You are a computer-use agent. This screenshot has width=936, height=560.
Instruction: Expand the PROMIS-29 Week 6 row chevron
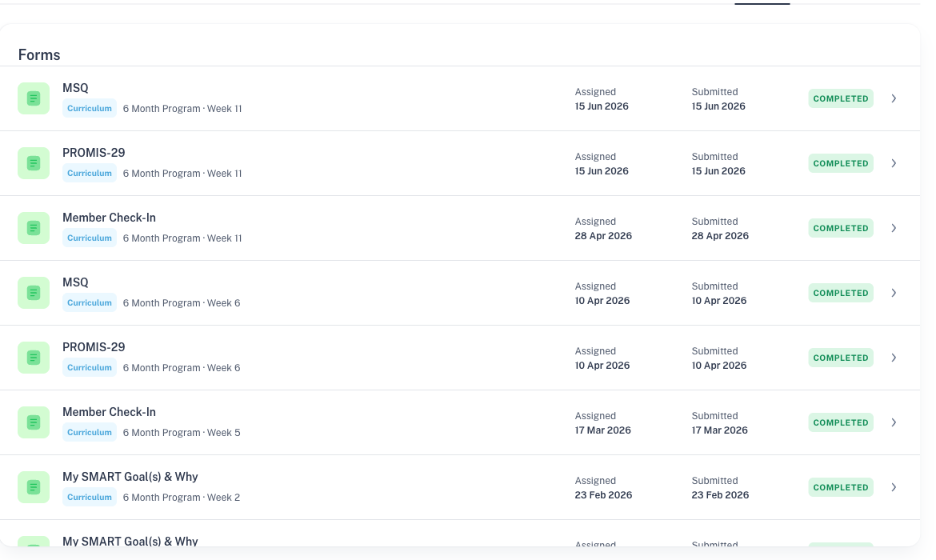pos(894,358)
